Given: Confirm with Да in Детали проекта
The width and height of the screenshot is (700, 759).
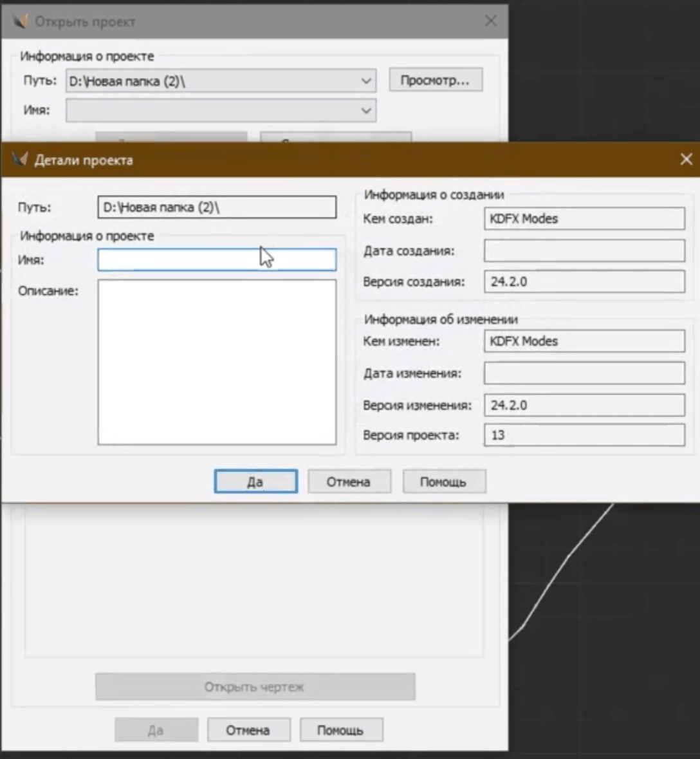Looking at the screenshot, I should click(x=255, y=482).
